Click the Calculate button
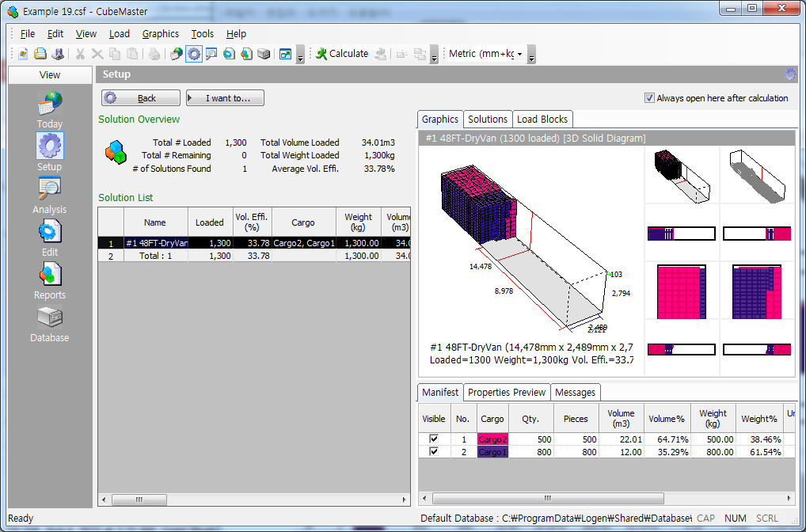Viewport: 806px width, 532px height. pyautogui.click(x=344, y=54)
